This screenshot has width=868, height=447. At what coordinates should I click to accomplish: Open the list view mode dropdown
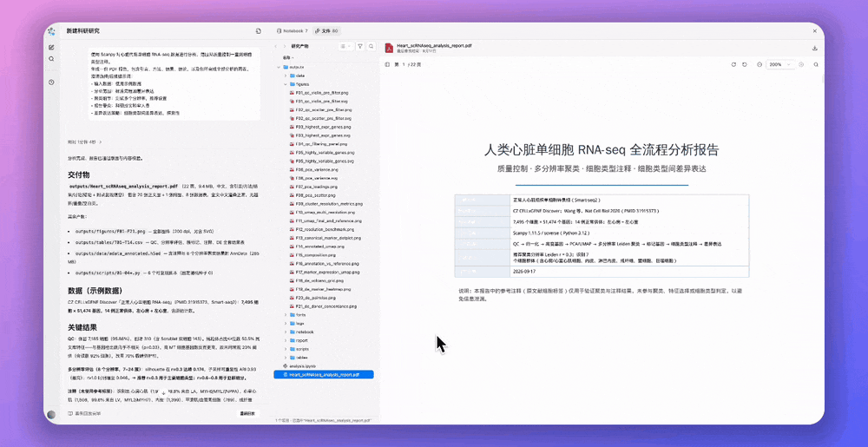coord(346,47)
